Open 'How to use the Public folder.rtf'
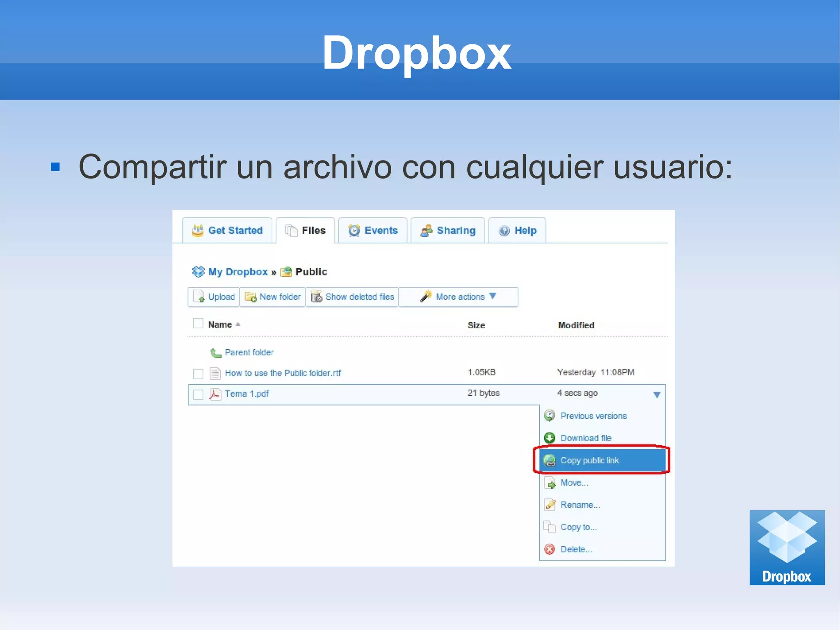 click(x=283, y=373)
